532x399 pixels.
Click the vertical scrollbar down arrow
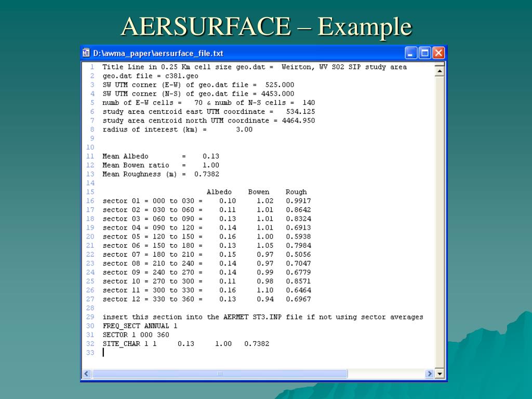click(x=440, y=374)
